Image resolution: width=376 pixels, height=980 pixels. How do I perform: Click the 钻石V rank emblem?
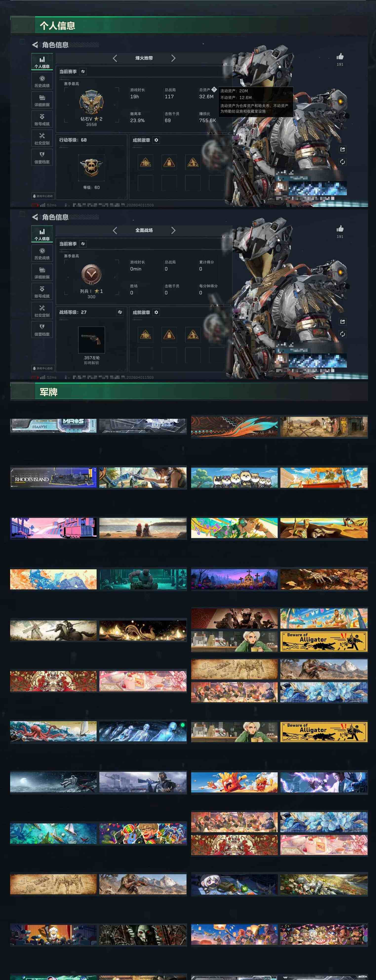pos(91,102)
